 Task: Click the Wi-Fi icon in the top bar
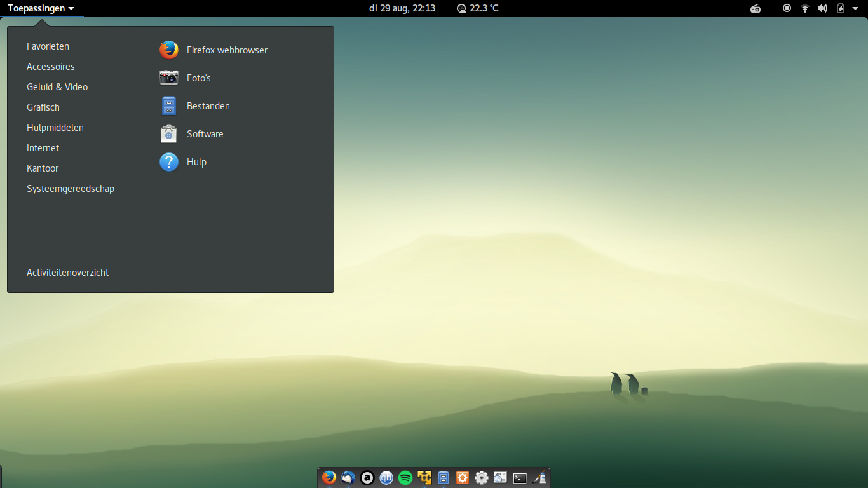coord(805,8)
